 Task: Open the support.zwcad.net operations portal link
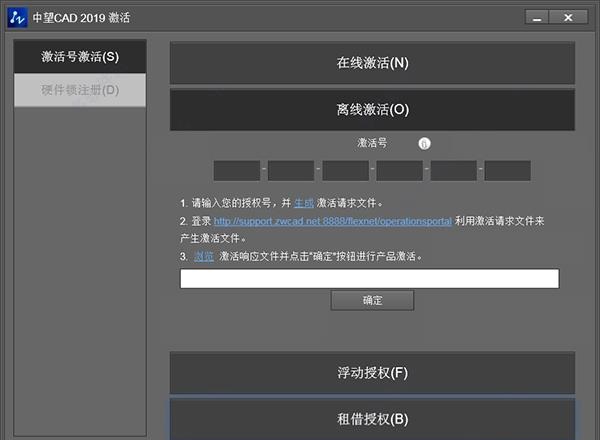coord(333,221)
